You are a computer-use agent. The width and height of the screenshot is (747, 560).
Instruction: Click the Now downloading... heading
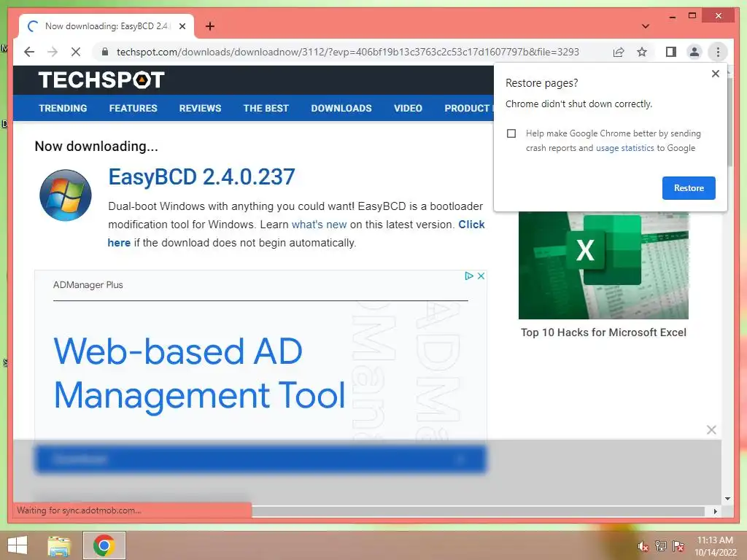pos(96,146)
